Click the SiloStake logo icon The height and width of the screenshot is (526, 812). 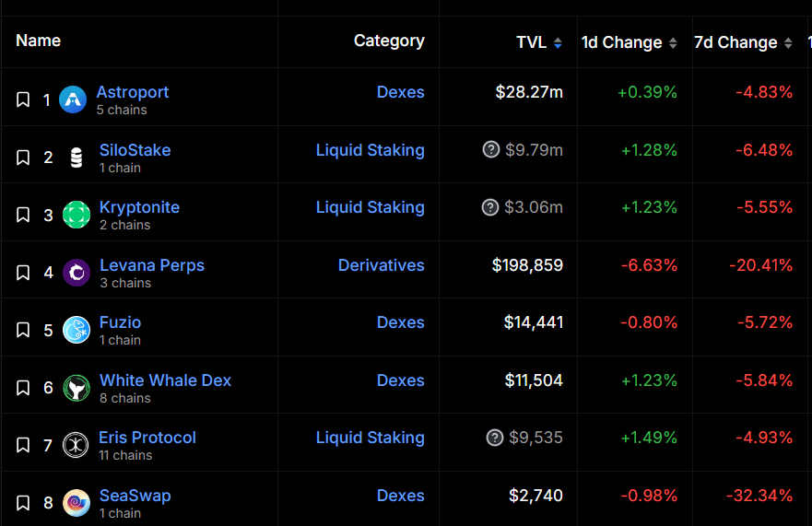coord(76,158)
